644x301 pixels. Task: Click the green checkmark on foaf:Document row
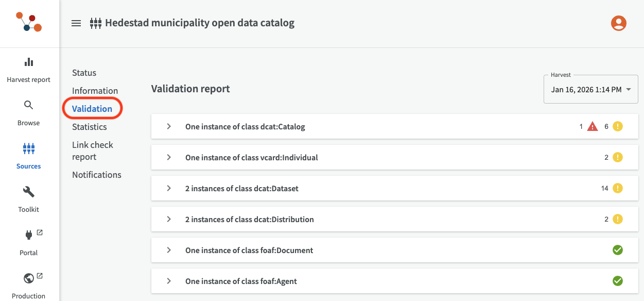point(617,250)
